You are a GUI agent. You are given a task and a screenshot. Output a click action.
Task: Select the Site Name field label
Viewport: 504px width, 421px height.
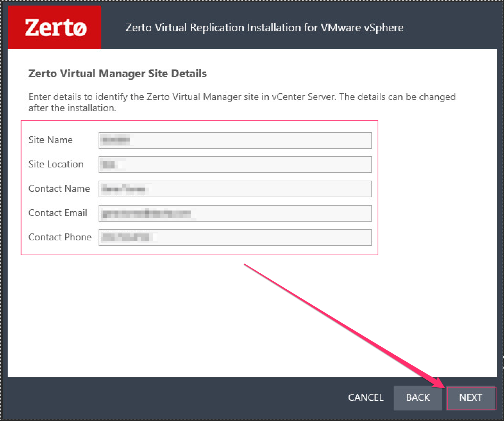(51, 140)
